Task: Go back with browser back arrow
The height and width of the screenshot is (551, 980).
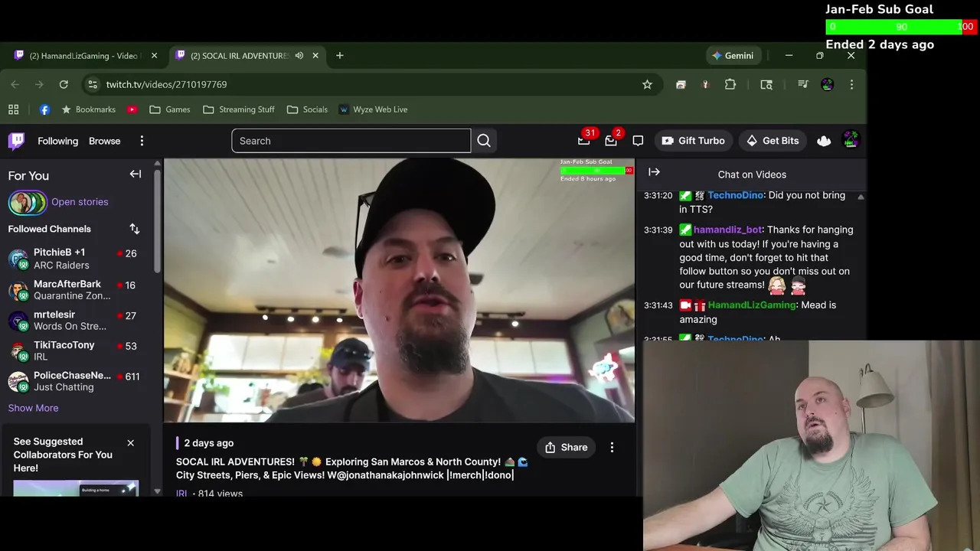Action: tap(15, 84)
